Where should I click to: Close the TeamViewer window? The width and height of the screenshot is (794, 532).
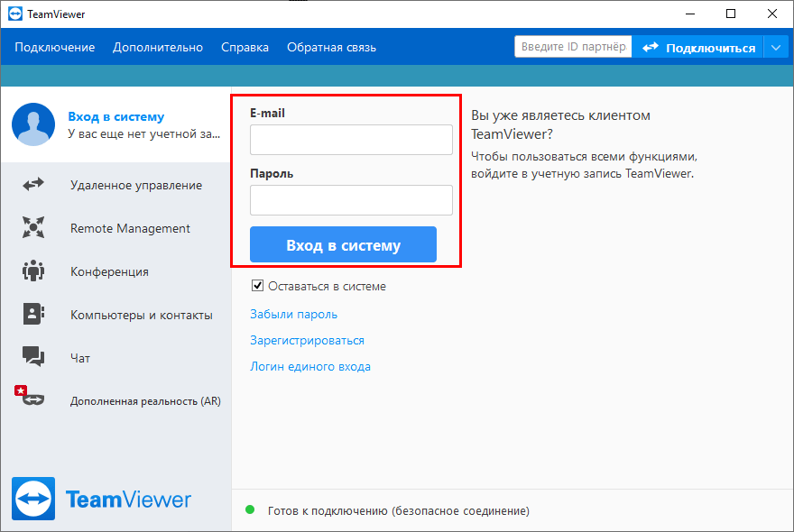[772, 14]
